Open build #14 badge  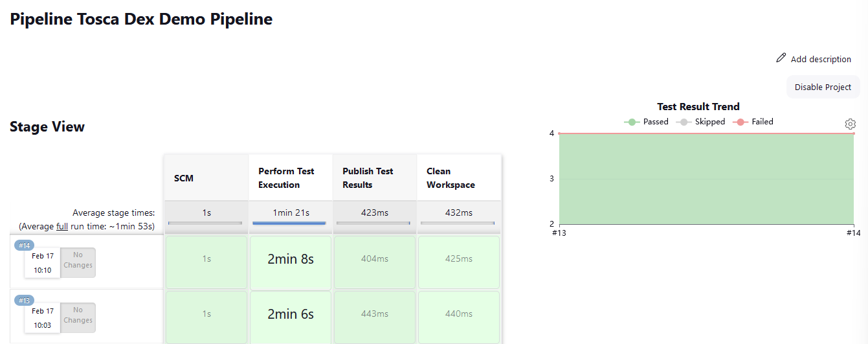(x=25, y=246)
